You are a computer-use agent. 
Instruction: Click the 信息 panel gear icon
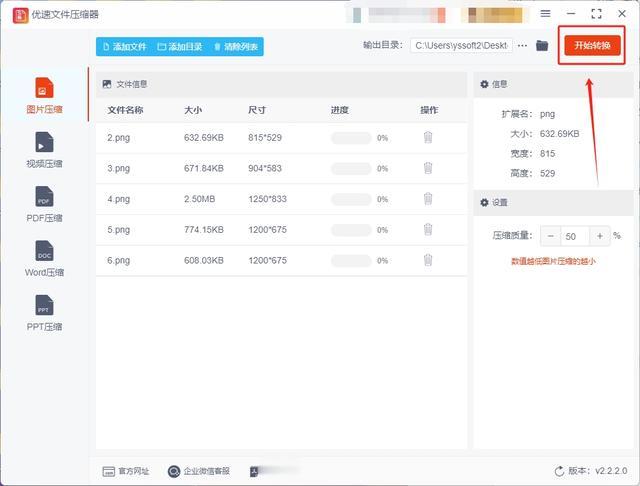[484, 84]
